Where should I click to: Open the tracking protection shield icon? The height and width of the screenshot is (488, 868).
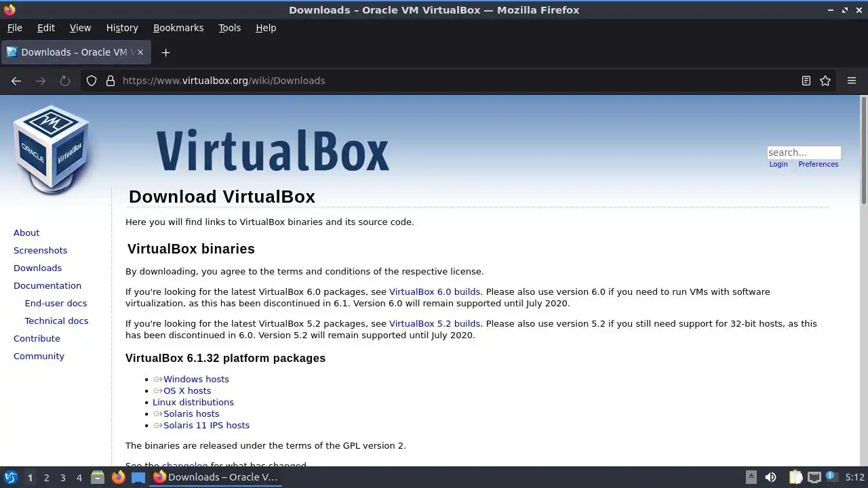click(92, 81)
